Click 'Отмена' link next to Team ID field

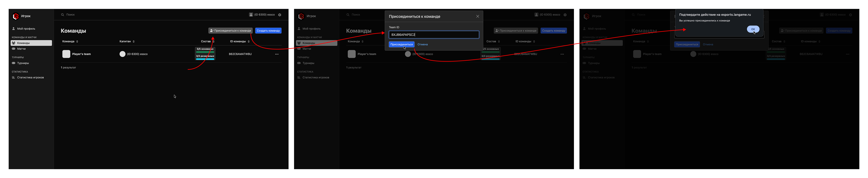[423, 44]
